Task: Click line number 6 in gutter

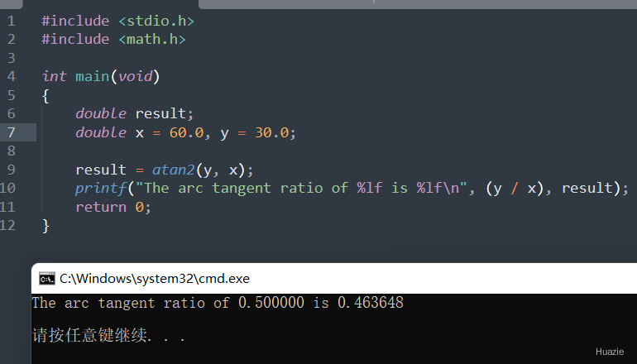Action: (11, 113)
